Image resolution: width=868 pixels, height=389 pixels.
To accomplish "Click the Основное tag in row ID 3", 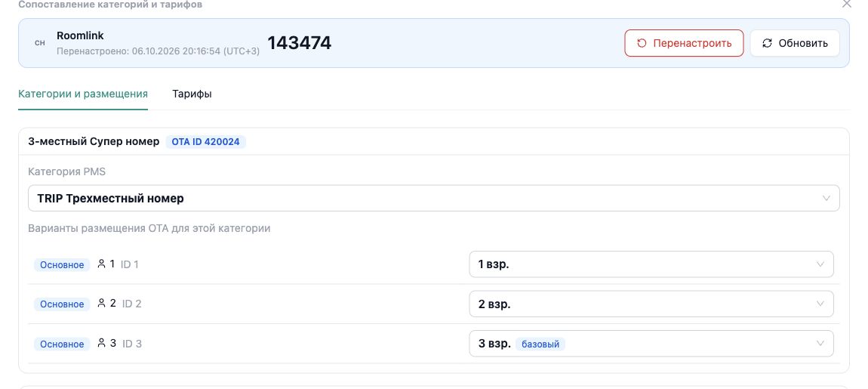I will click(x=62, y=344).
